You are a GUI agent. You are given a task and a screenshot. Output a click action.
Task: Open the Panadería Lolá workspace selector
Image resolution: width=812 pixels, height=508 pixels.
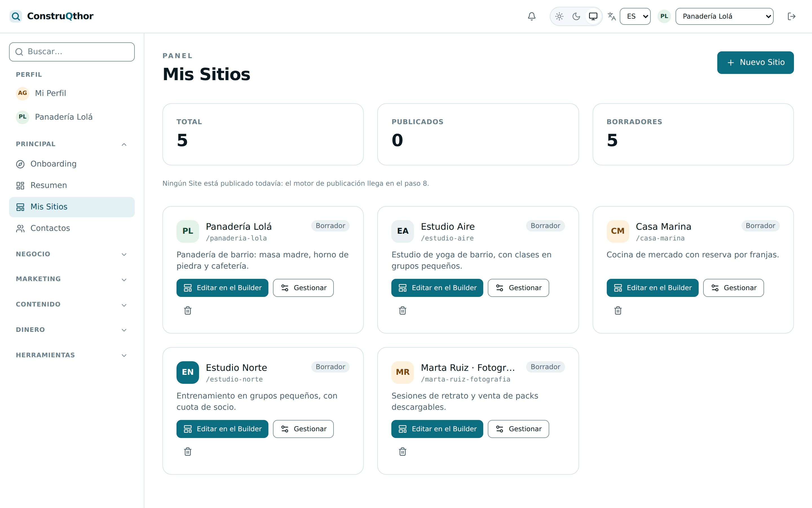(724, 16)
